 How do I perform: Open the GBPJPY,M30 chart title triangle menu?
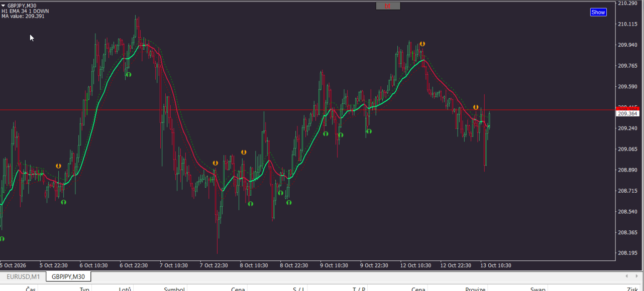pos(4,6)
